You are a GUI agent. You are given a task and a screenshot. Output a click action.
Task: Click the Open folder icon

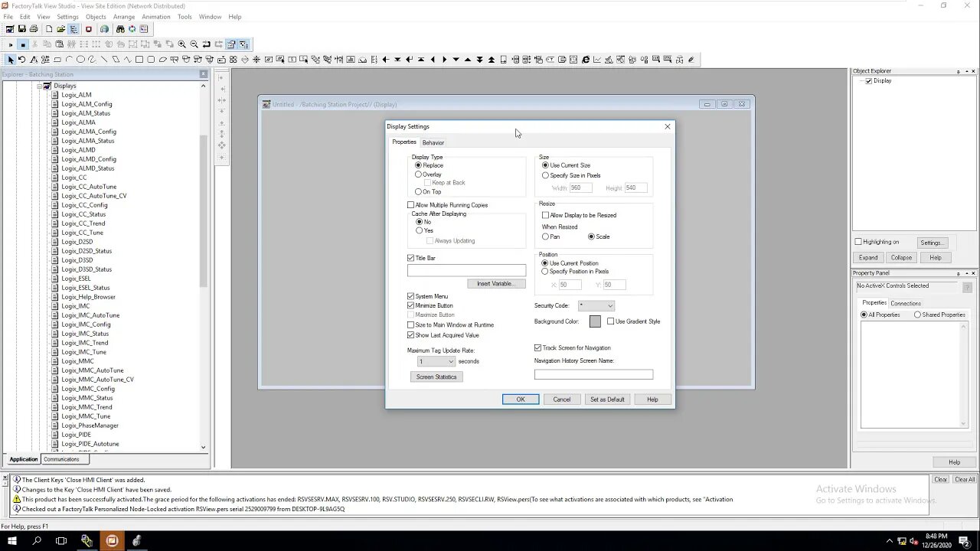tap(61, 29)
